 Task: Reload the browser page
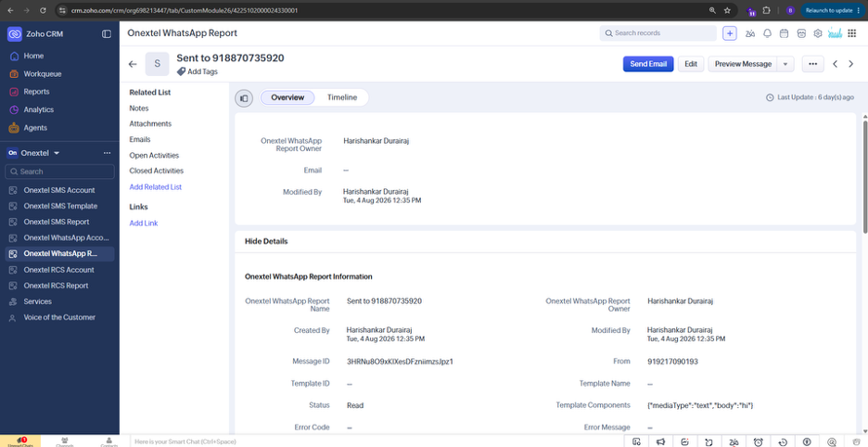click(x=44, y=10)
